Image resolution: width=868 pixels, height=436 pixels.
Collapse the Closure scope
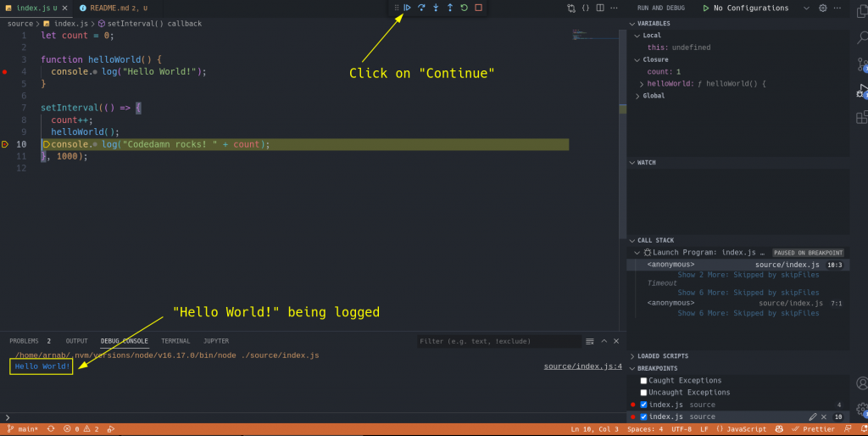(637, 60)
